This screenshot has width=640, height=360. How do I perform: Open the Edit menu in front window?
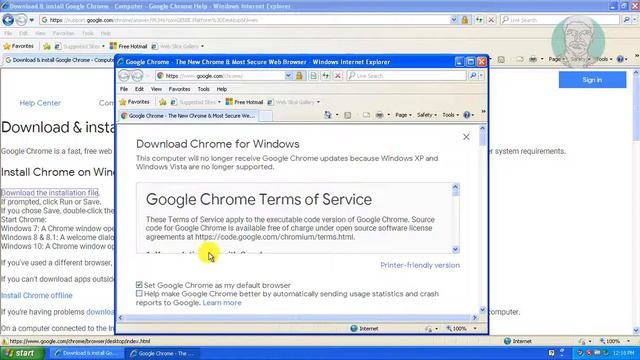click(139, 89)
